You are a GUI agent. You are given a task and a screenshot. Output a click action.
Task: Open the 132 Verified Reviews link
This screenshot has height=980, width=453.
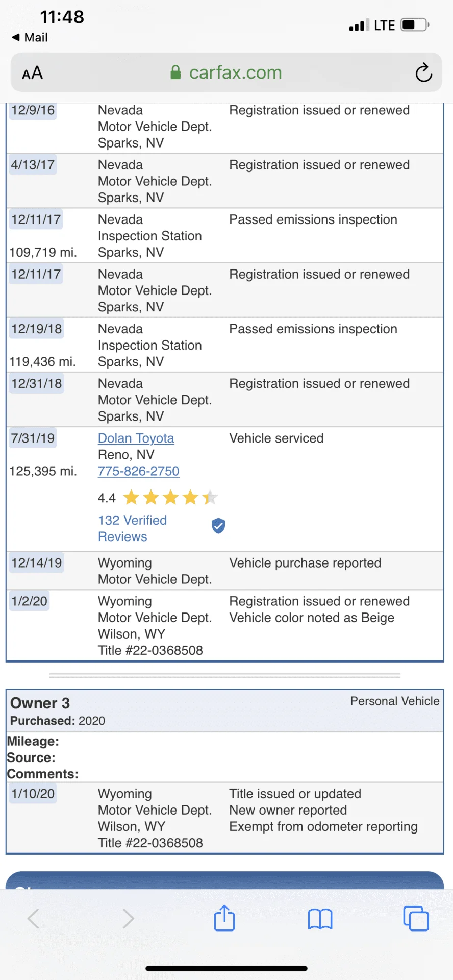tap(133, 528)
